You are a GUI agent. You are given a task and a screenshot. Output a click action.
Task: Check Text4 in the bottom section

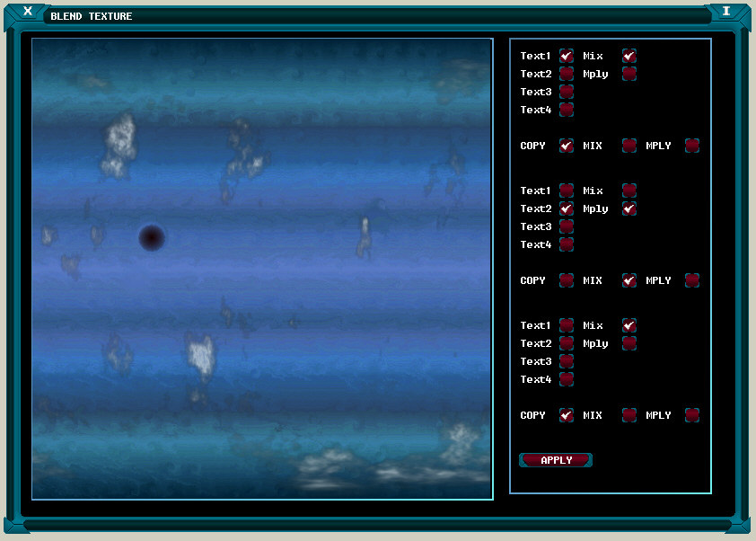pyautogui.click(x=567, y=379)
